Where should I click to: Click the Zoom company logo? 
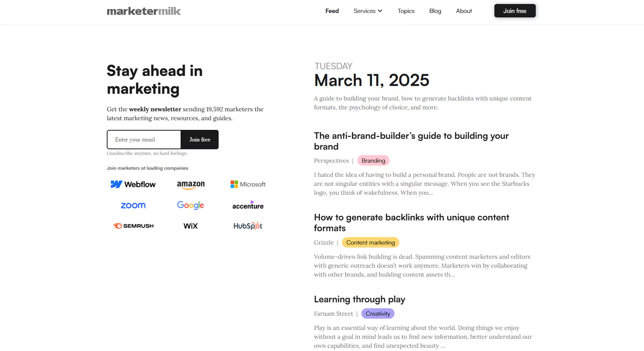[x=133, y=206]
